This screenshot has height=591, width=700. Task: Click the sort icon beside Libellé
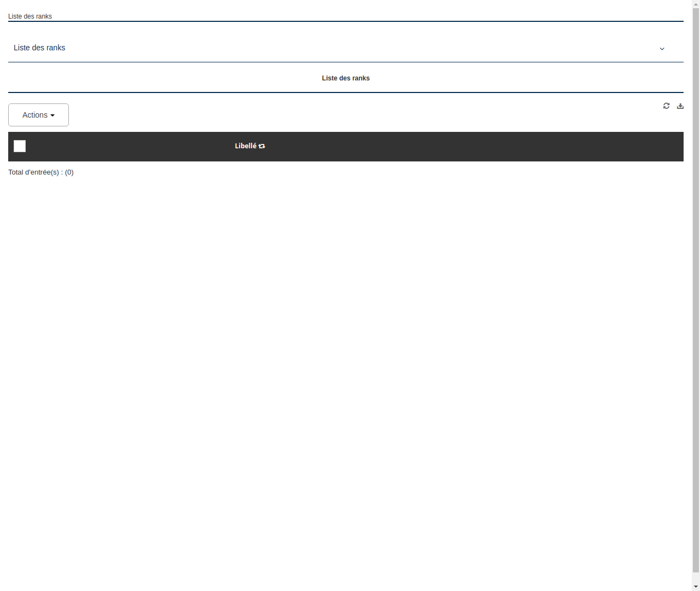coord(261,146)
